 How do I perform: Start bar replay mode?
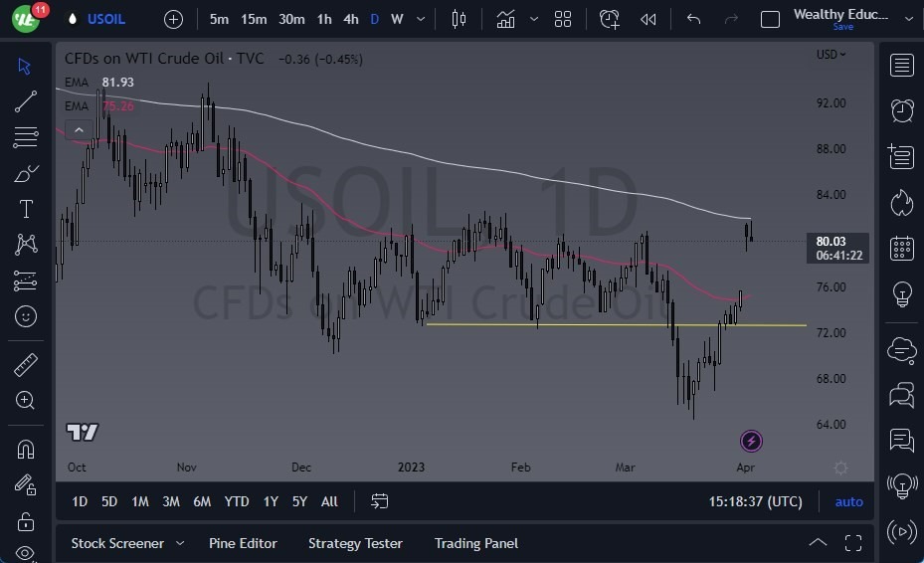tap(648, 20)
